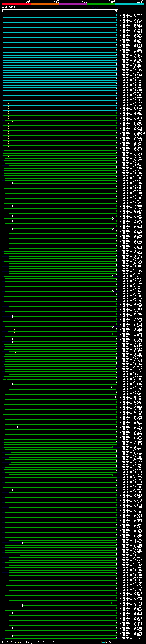Select hit UniRef100_C5XB26
The width and height of the screenshot is (146, 644).
click(x=131, y=138)
